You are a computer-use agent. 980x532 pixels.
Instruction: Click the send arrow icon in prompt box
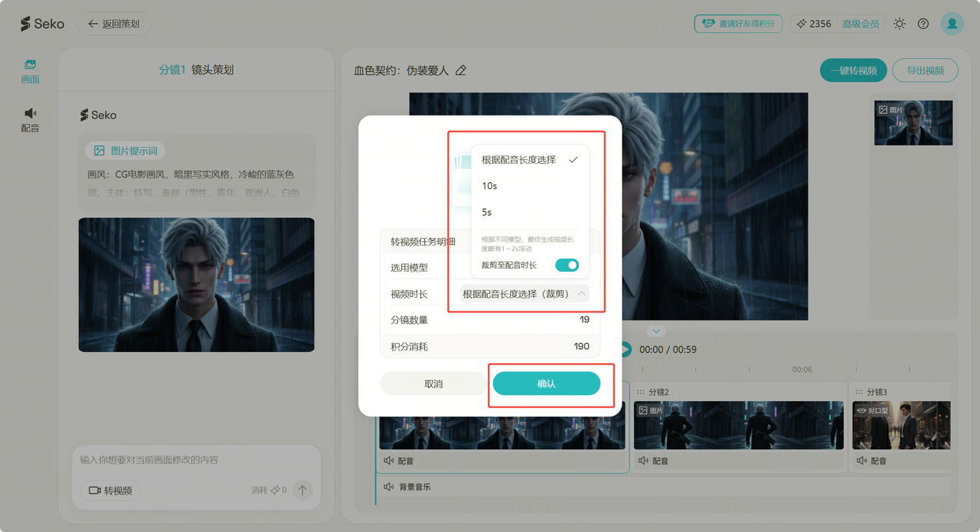pyautogui.click(x=302, y=490)
